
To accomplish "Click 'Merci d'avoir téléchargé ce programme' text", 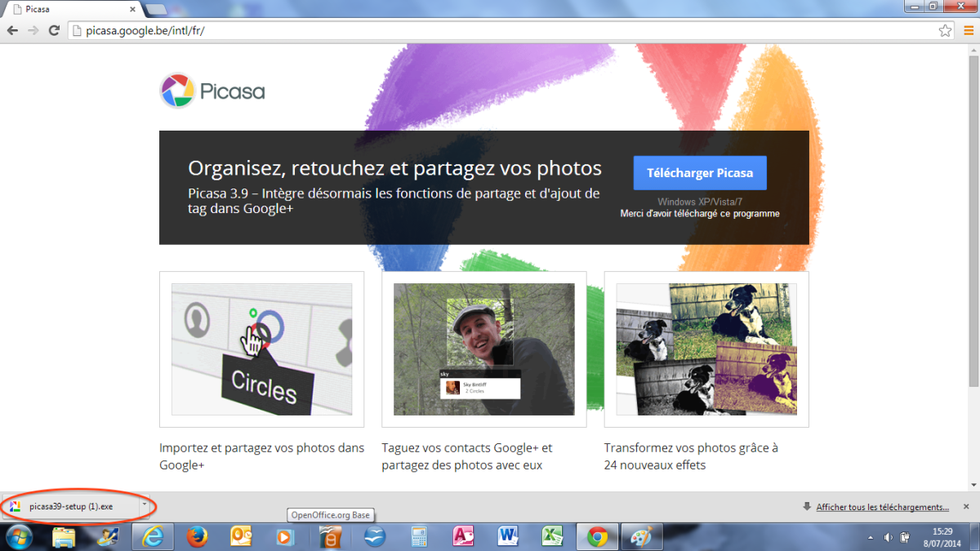I will [x=700, y=214].
